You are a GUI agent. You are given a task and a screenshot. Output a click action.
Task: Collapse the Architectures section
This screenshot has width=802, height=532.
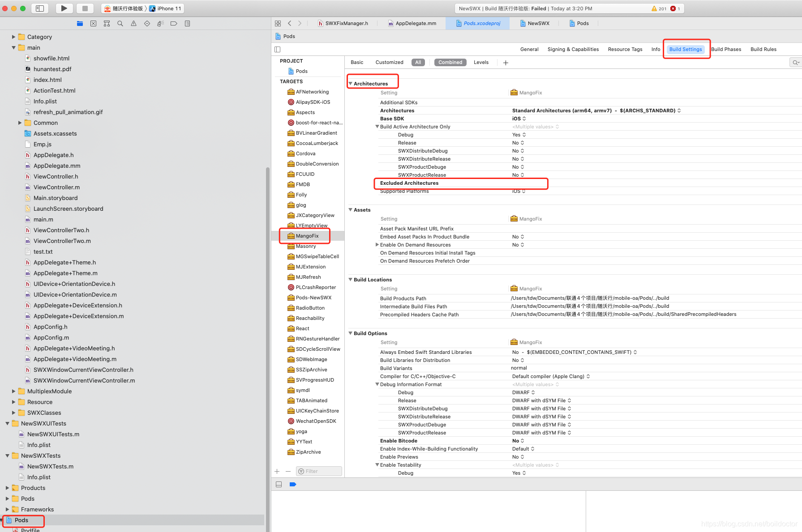click(351, 84)
